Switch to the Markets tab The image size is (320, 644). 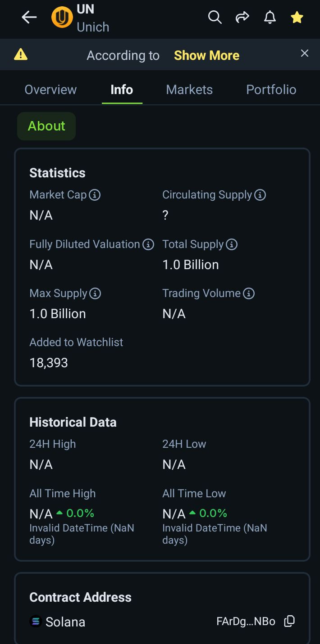pyautogui.click(x=189, y=90)
